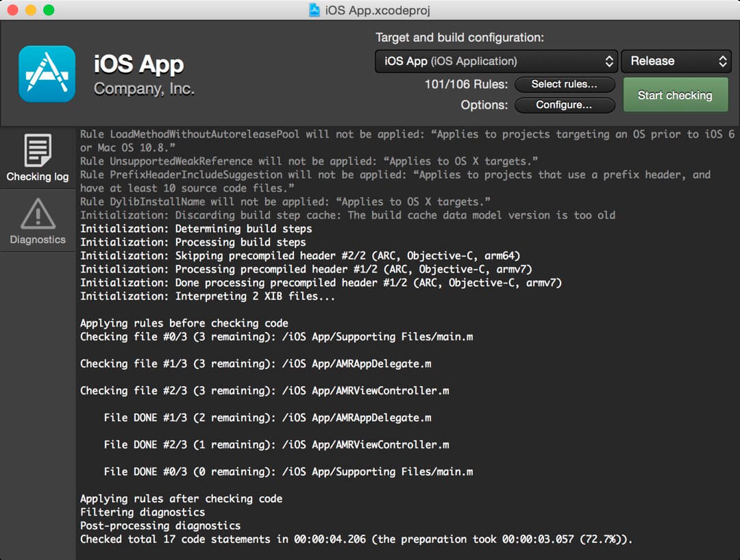The width and height of the screenshot is (740, 560).
Task: Click log line 'Done processing precompiled header #1/2'
Action: click(321, 283)
